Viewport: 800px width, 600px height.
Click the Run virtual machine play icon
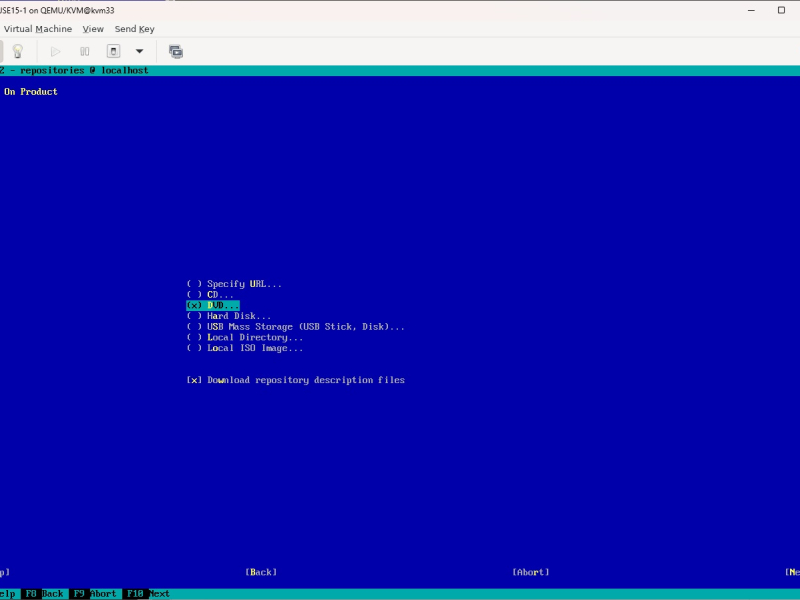pyautogui.click(x=56, y=51)
